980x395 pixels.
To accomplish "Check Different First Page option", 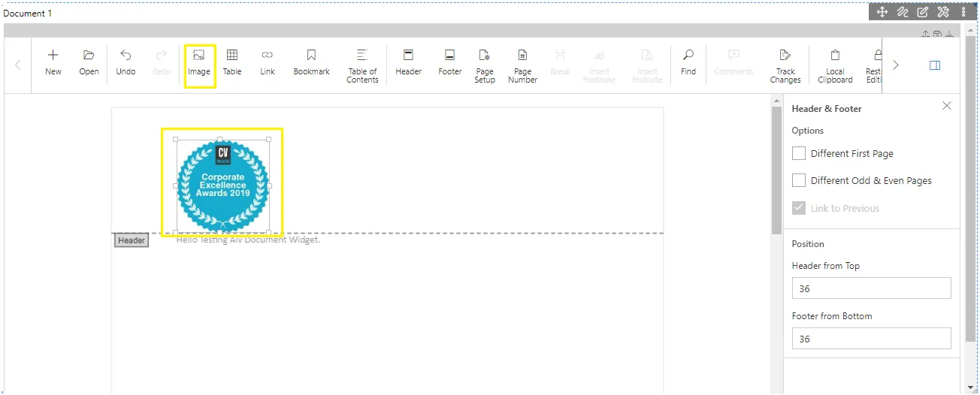I will [x=798, y=153].
